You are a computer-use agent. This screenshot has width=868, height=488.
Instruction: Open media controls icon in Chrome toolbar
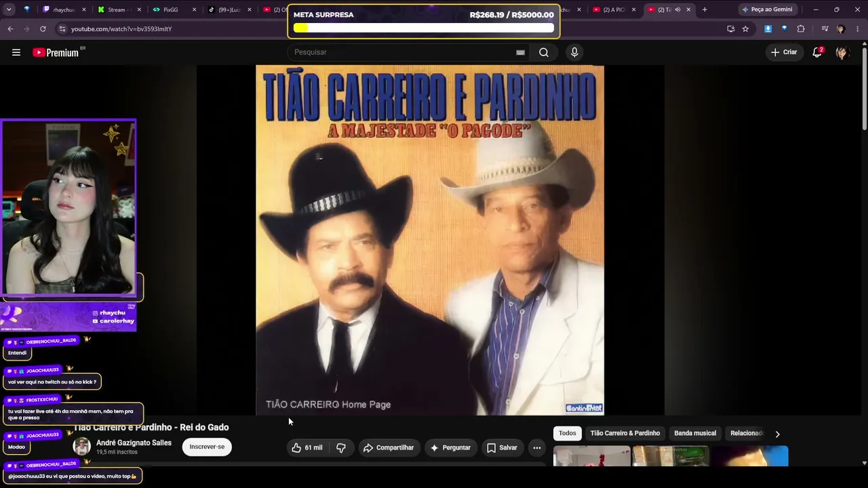point(825,28)
